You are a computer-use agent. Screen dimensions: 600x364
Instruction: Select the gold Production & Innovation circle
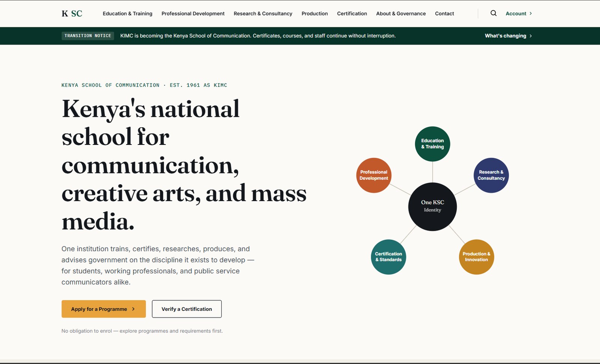click(x=477, y=257)
